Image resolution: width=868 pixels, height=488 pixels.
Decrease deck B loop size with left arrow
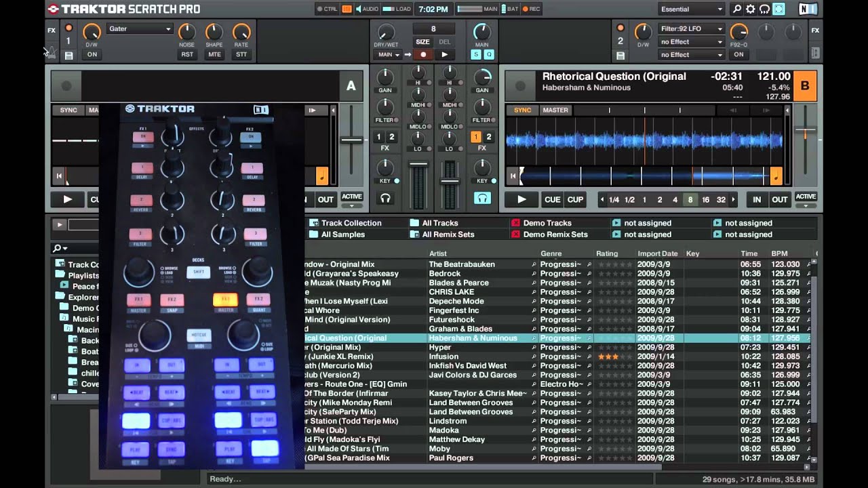pyautogui.click(x=602, y=200)
